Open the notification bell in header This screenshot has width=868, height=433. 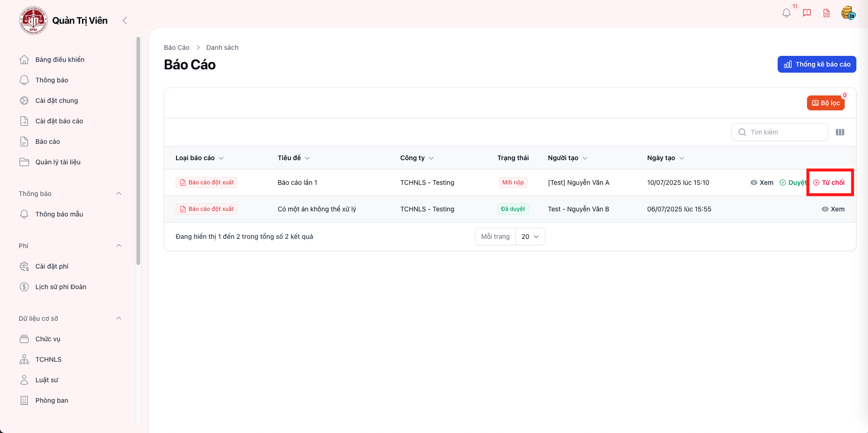[x=786, y=13]
